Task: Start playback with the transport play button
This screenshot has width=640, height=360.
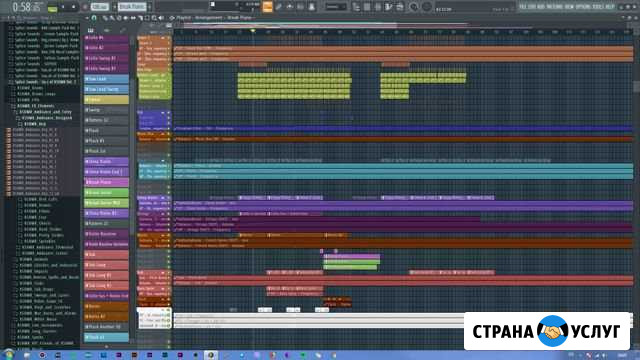Action: coord(63,7)
